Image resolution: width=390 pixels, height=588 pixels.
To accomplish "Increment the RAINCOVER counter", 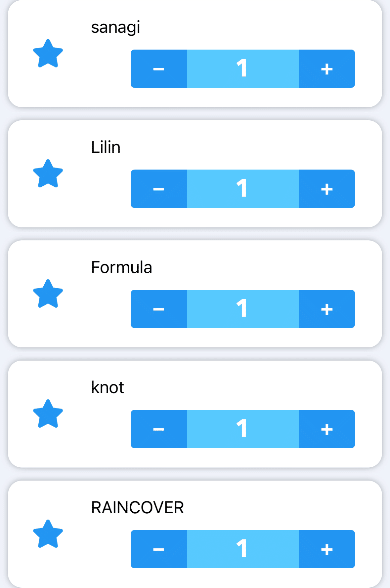I will [x=327, y=549].
